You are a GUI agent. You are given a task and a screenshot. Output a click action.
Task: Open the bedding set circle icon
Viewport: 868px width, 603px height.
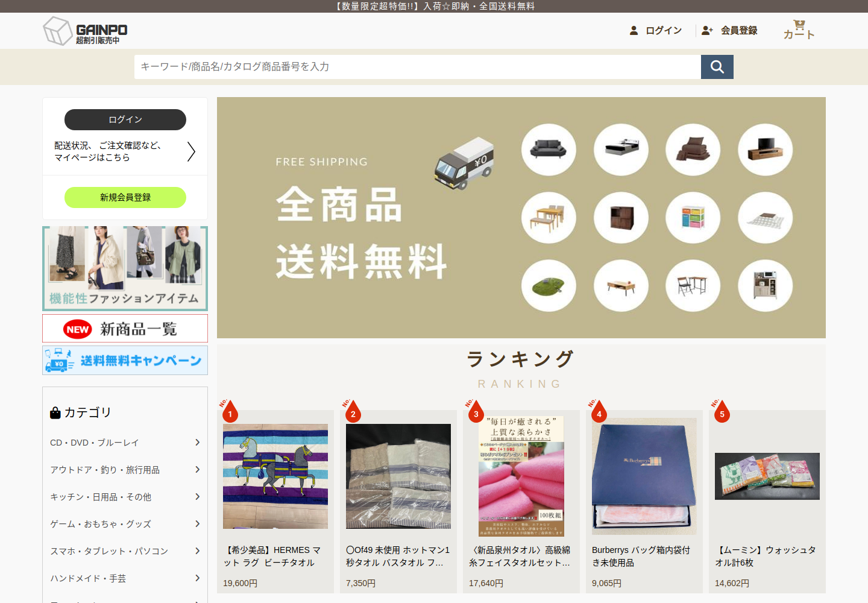click(693, 150)
